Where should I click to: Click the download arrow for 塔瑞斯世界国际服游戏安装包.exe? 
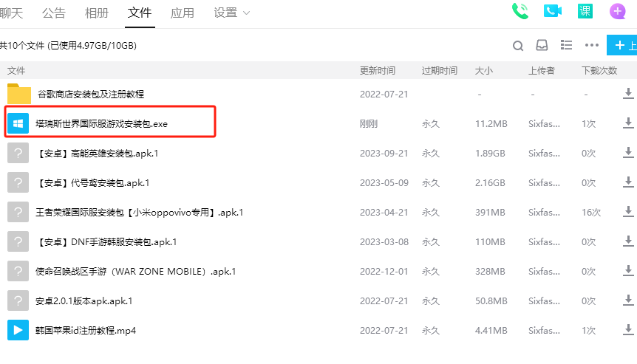coord(628,123)
